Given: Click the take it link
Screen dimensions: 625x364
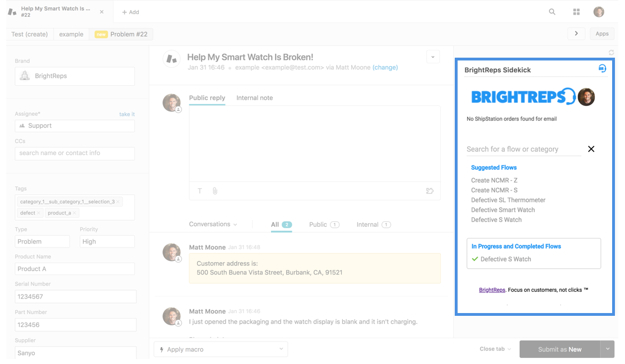Looking at the screenshot, I should coord(127,114).
